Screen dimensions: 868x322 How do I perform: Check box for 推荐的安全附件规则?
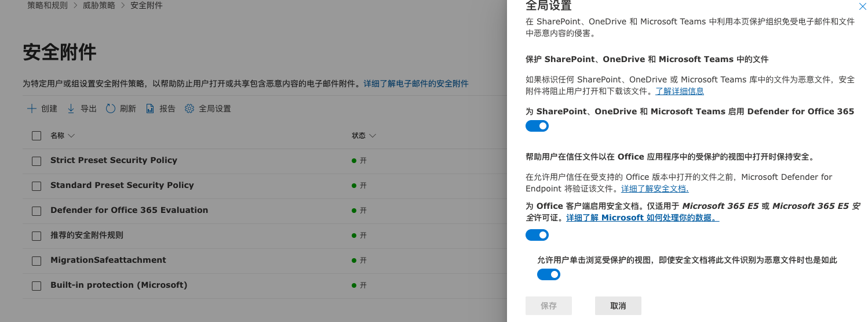click(x=37, y=236)
